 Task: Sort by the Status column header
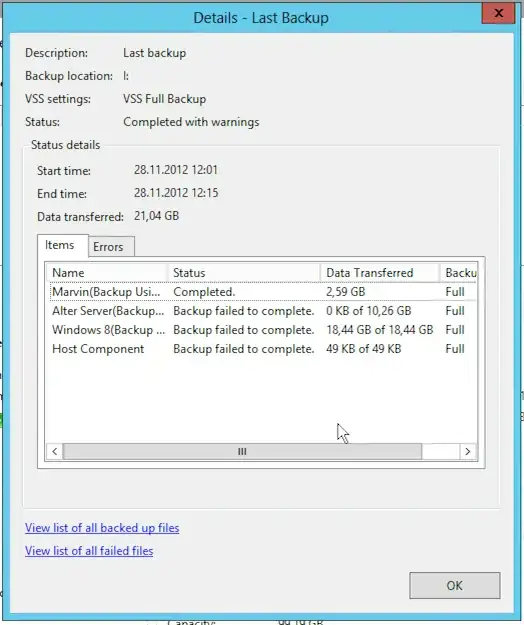pos(244,273)
